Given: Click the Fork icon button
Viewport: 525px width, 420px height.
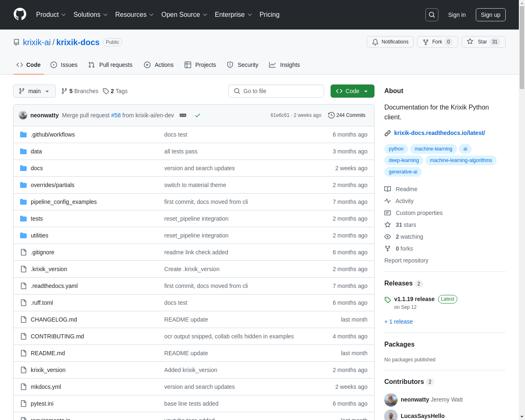Looking at the screenshot, I should click(426, 42).
